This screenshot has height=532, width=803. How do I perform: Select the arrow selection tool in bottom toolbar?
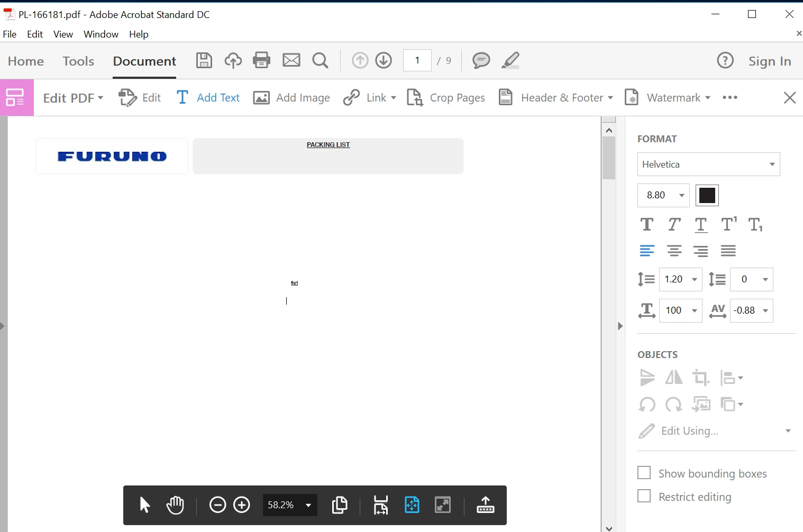pyautogui.click(x=145, y=505)
